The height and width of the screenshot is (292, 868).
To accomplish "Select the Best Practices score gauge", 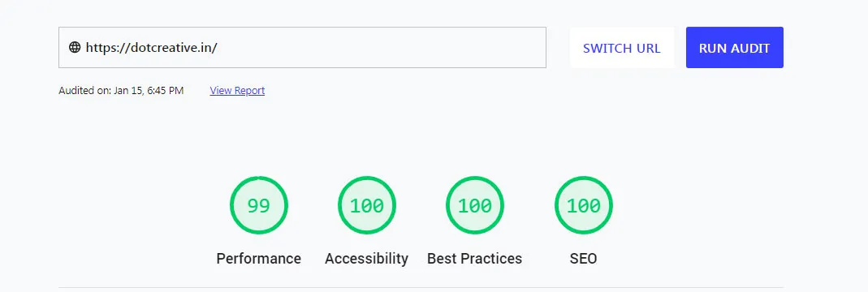I will tap(474, 205).
